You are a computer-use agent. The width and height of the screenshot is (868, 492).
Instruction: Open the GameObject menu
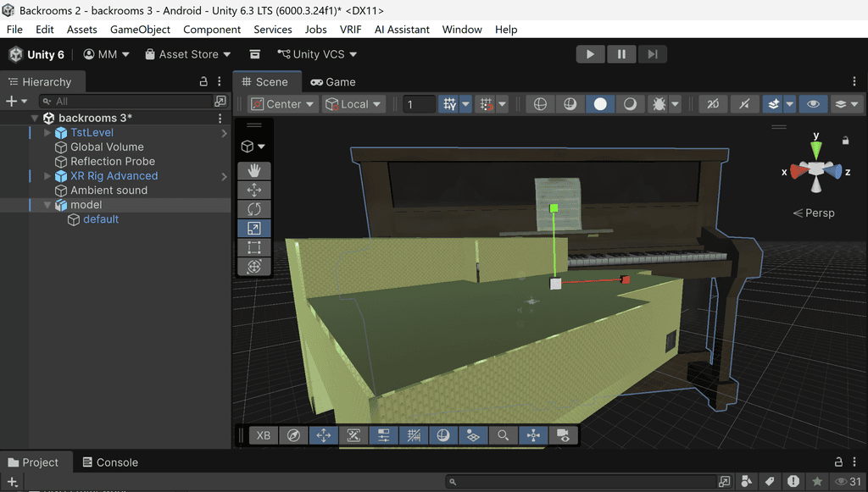coord(140,30)
